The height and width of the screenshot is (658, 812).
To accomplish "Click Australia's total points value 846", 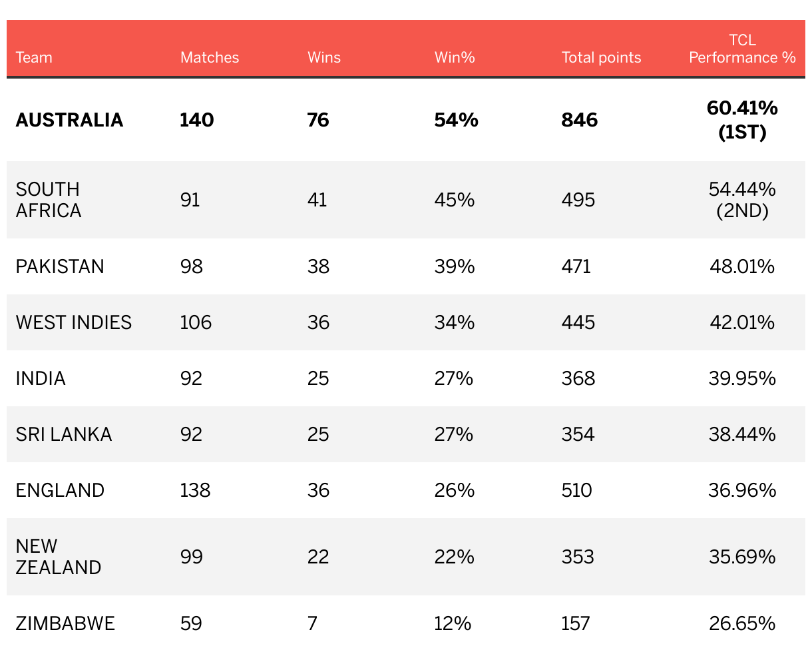I will 579,120.
